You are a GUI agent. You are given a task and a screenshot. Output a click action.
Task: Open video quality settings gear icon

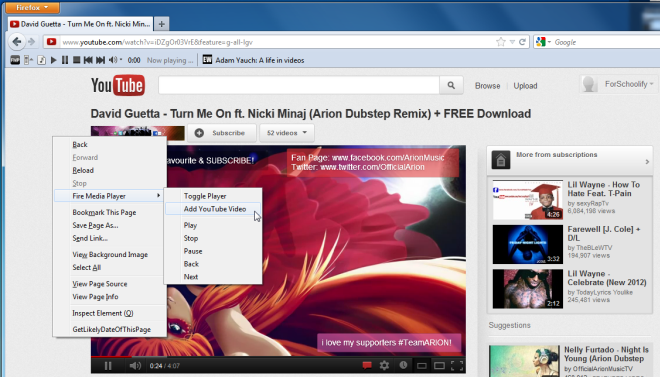pyautogui.click(x=384, y=366)
